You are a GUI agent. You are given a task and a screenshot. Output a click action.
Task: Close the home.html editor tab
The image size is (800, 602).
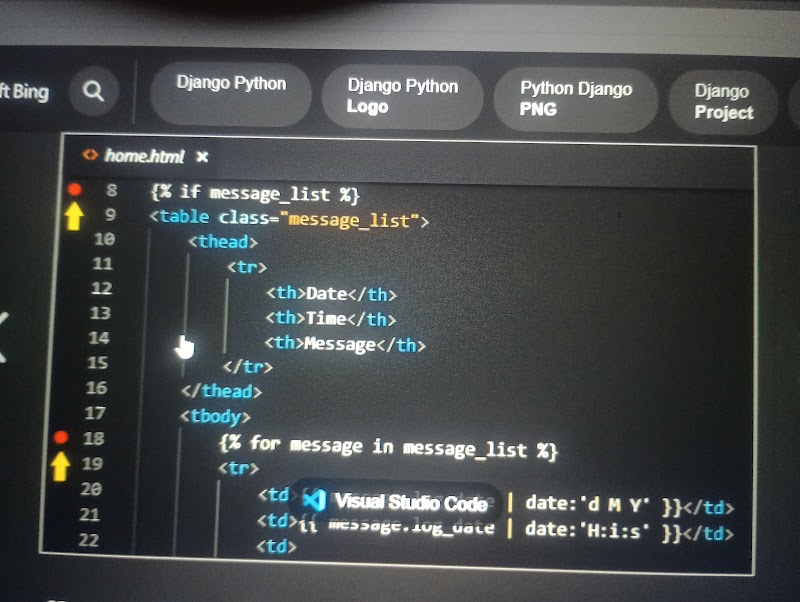coord(201,156)
